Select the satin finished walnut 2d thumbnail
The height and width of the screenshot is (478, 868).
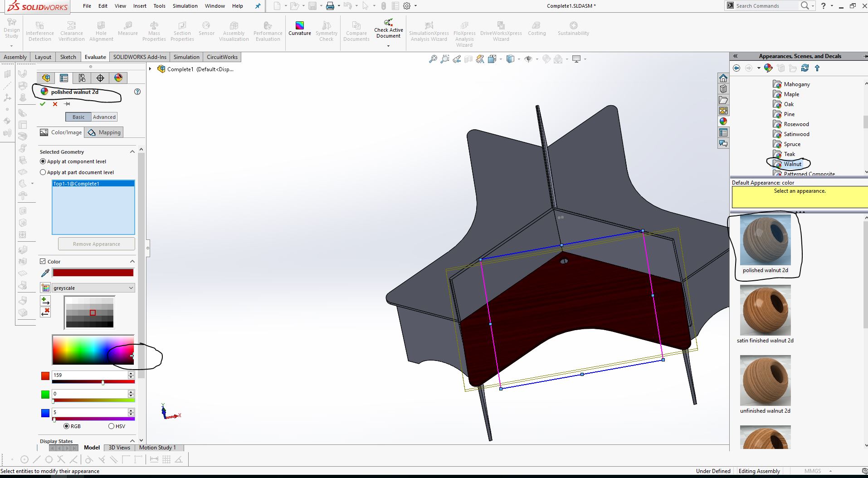(x=765, y=311)
